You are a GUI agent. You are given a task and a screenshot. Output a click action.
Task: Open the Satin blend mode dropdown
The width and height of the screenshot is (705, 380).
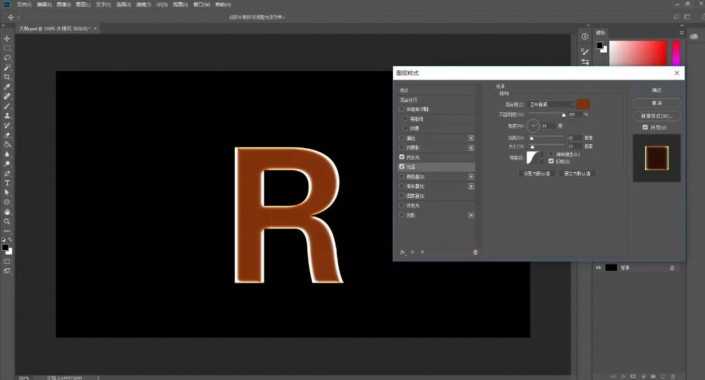click(552, 104)
